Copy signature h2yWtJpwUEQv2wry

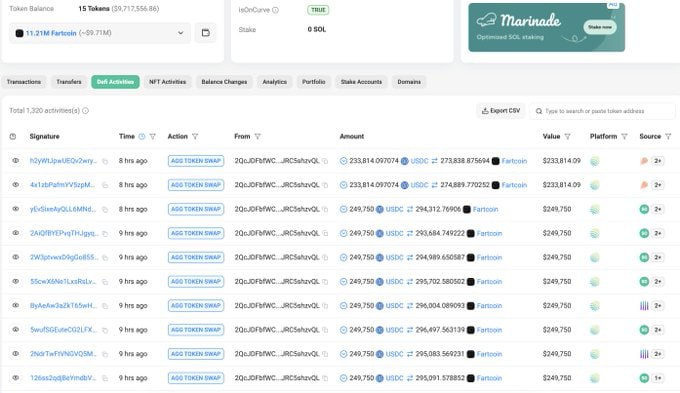pyautogui.click(x=105, y=161)
